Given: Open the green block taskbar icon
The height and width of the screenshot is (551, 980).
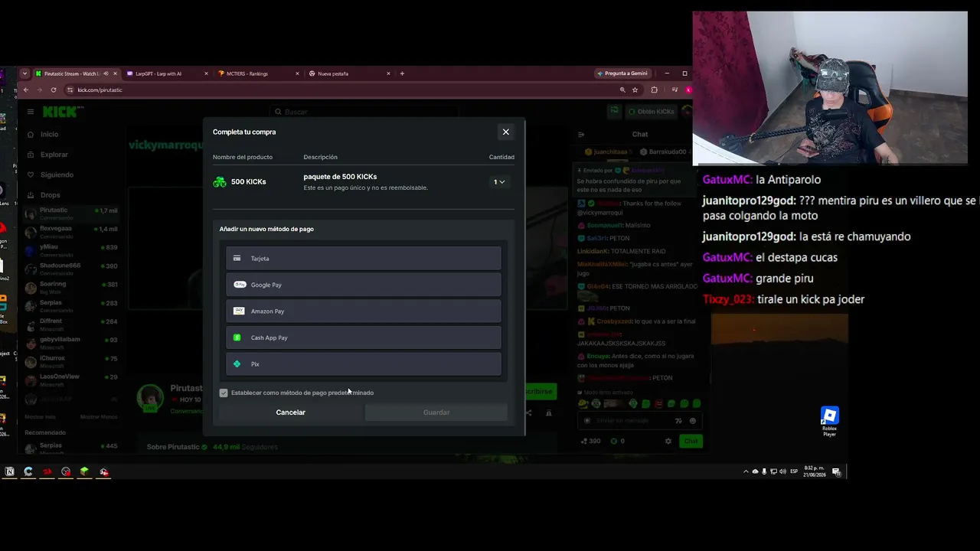Looking at the screenshot, I should [x=84, y=471].
